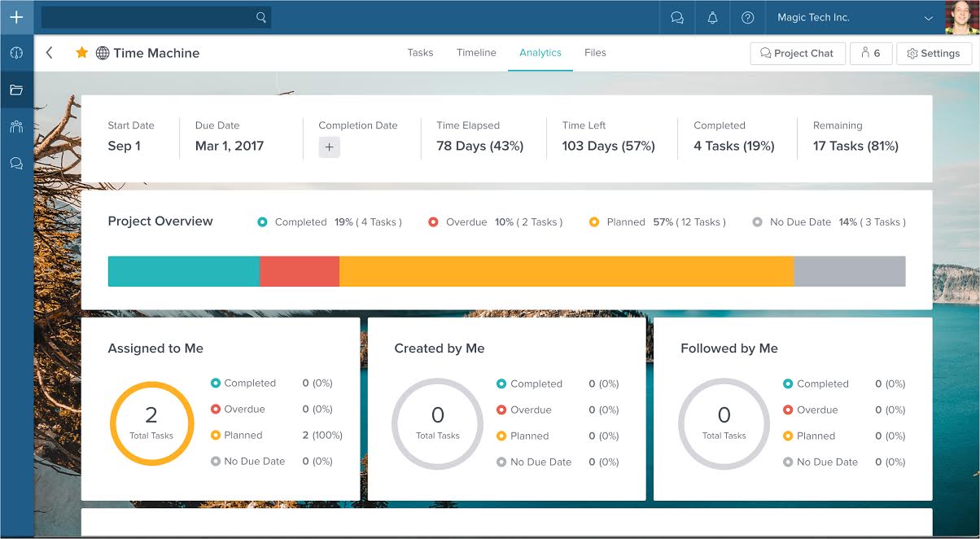980x539 pixels.
Task: Open the Files tab
Action: (595, 53)
